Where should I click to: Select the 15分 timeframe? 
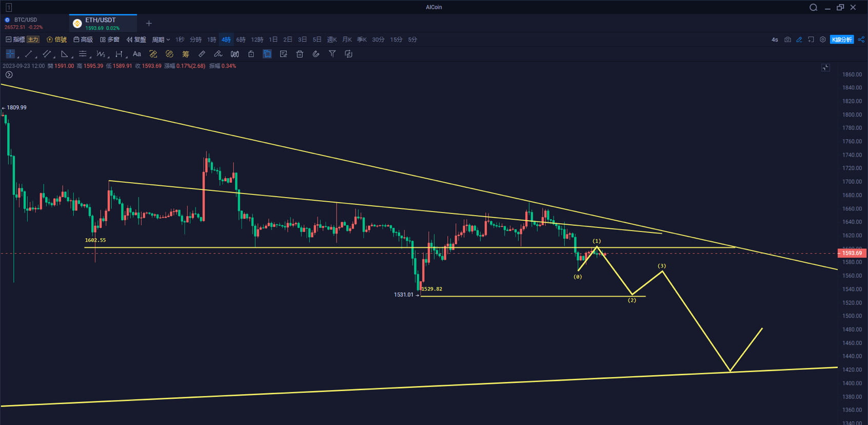point(396,40)
